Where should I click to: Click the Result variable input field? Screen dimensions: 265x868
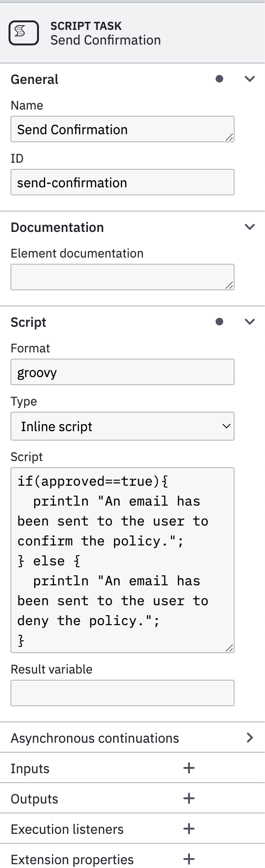(x=123, y=693)
